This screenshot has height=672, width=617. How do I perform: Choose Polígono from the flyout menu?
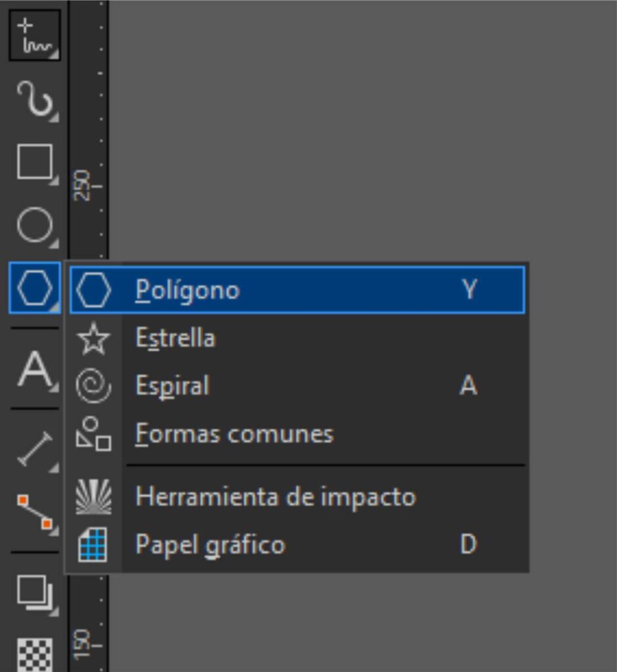[187, 290]
